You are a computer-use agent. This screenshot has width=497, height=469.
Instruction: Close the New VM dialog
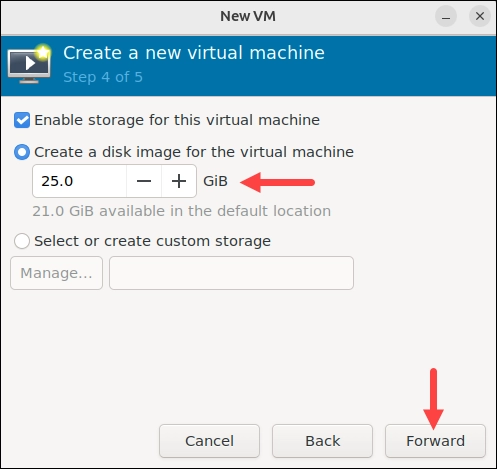pos(480,16)
